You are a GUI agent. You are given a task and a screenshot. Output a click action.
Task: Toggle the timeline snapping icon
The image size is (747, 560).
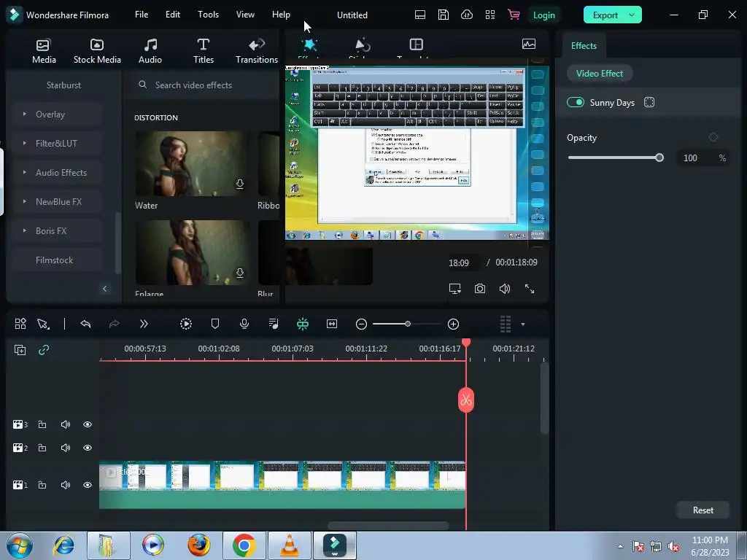303,324
